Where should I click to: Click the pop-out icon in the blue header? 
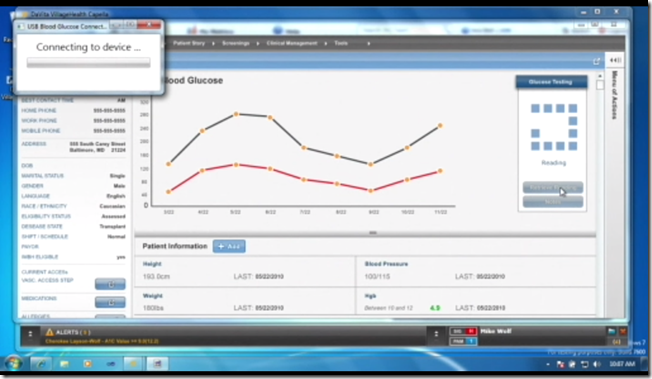597,61
